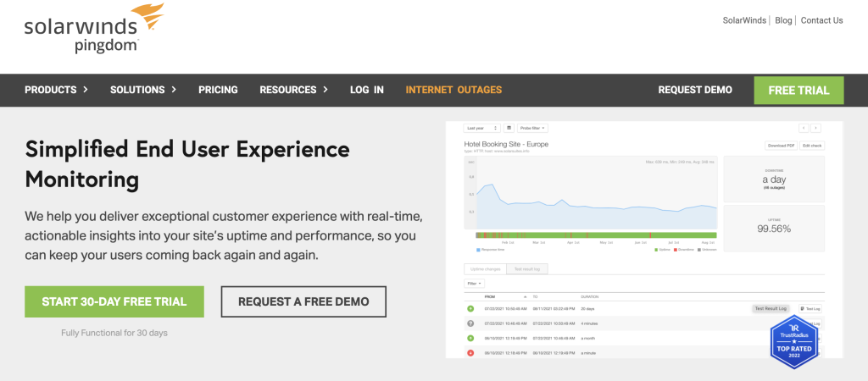Click the DURATION column header

tap(590, 297)
